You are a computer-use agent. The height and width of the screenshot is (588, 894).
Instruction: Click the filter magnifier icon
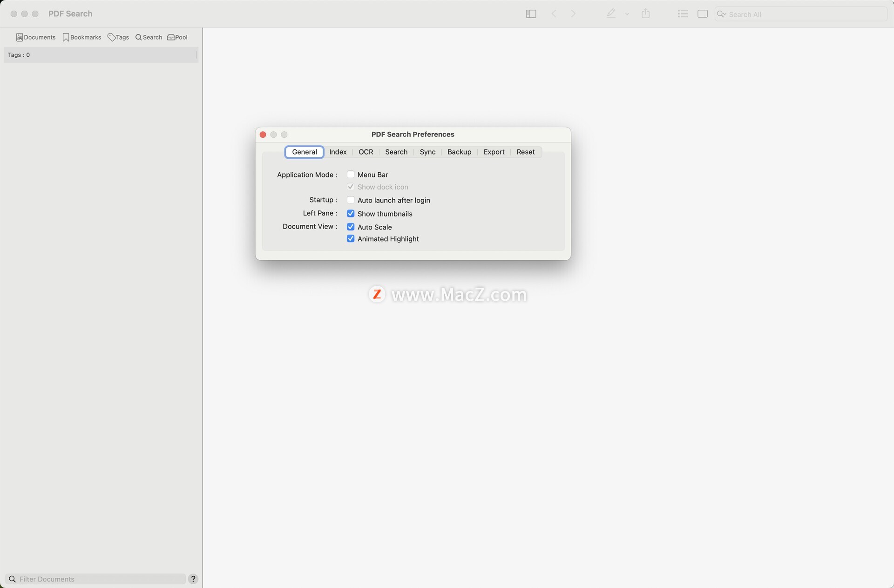click(12, 579)
